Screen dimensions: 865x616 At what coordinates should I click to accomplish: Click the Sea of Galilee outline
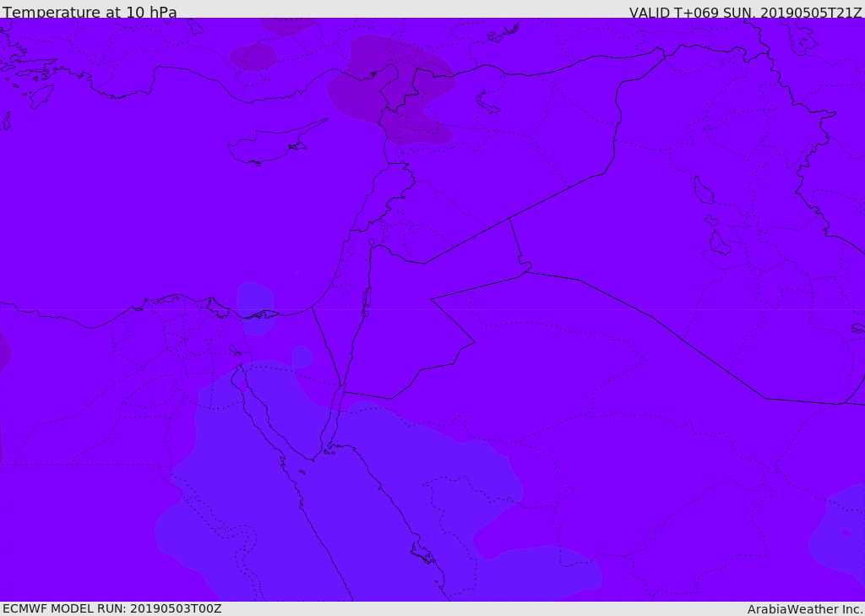pyautogui.click(x=372, y=243)
